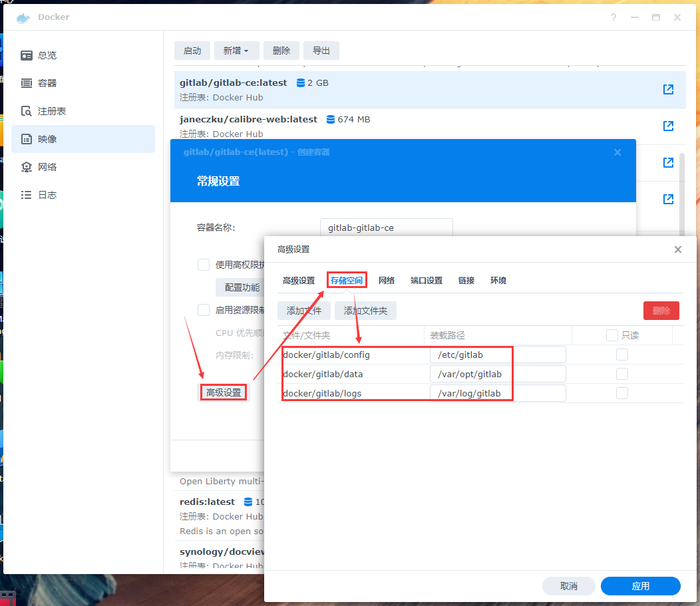Open 注册表 registry in the sidebar
The width and height of the screenshot is (700, 606).
(x=51, y=111)
